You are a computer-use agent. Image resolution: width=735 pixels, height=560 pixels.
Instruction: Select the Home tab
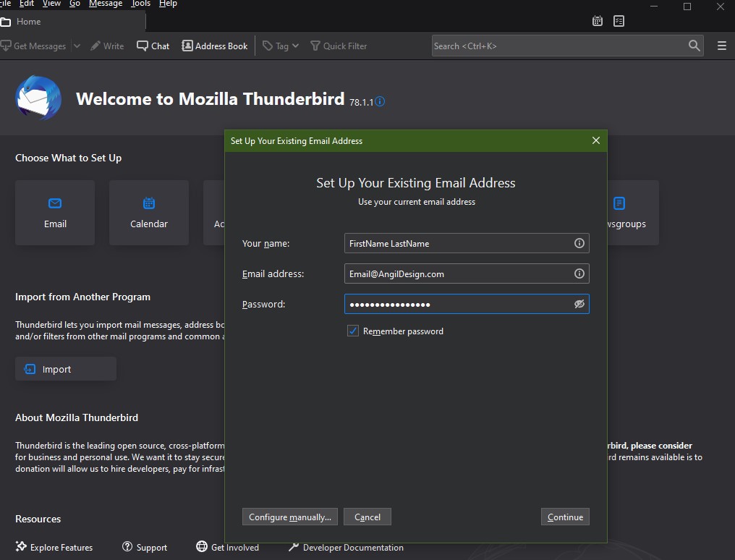[72, 22]
